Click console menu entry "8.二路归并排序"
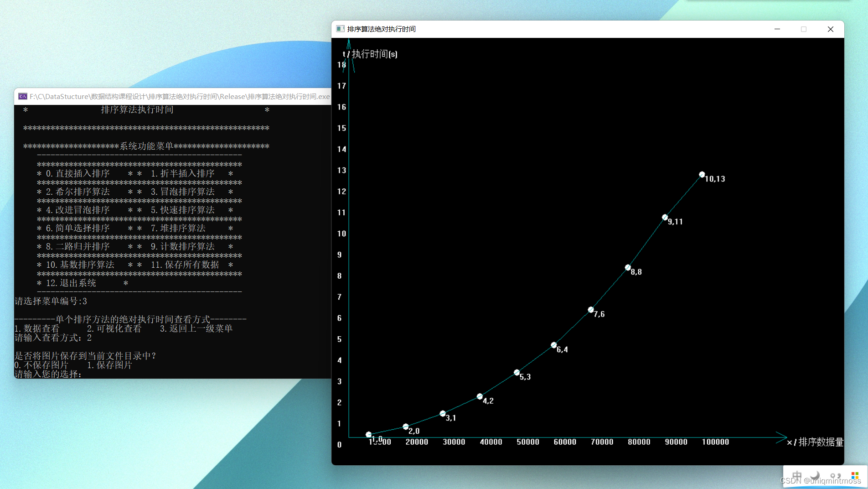 78,246
